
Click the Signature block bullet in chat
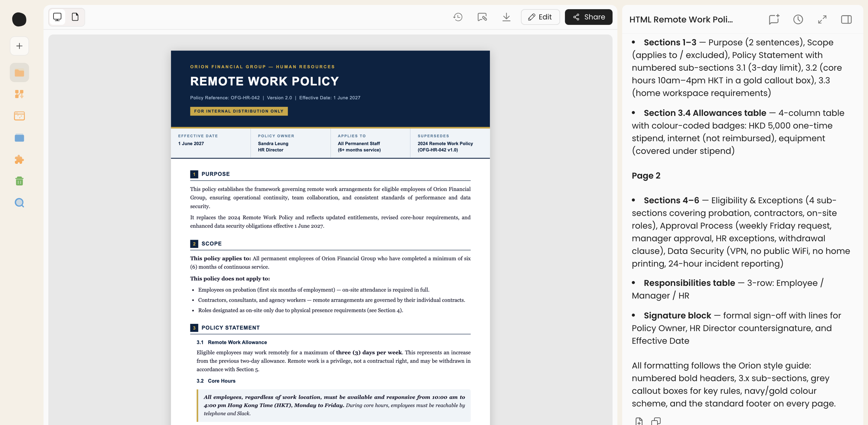click(x=736, y=328)
